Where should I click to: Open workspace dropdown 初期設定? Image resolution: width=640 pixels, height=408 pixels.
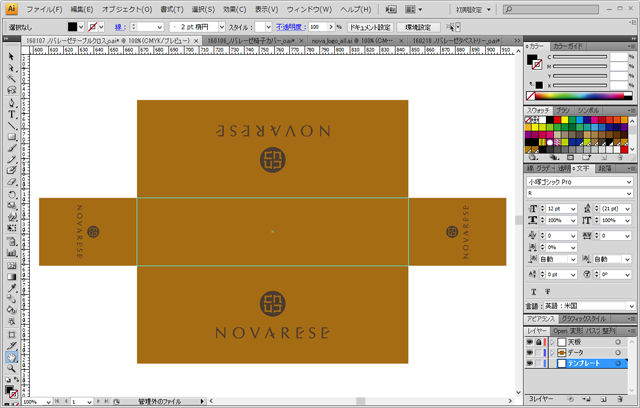pos(473,9)
